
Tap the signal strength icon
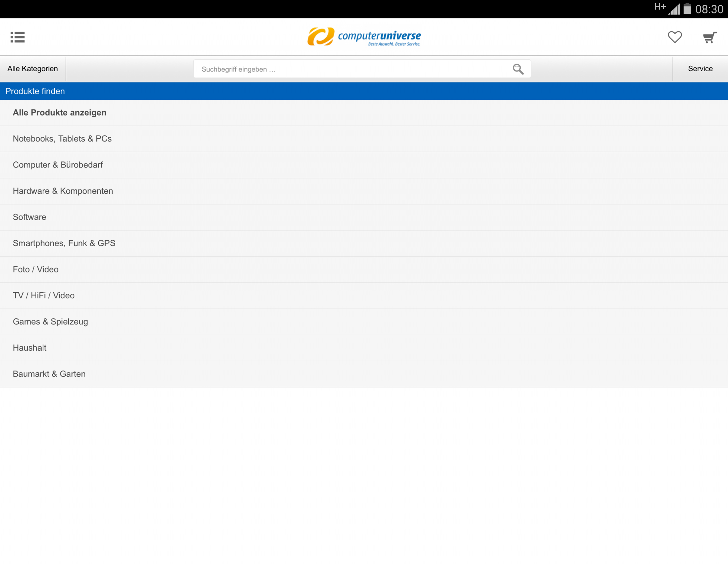[x=674, y=9]
